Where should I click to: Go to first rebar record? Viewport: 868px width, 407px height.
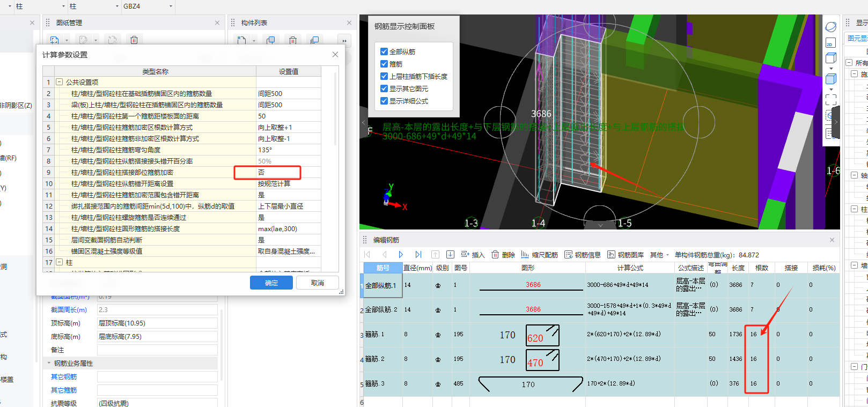367,255
